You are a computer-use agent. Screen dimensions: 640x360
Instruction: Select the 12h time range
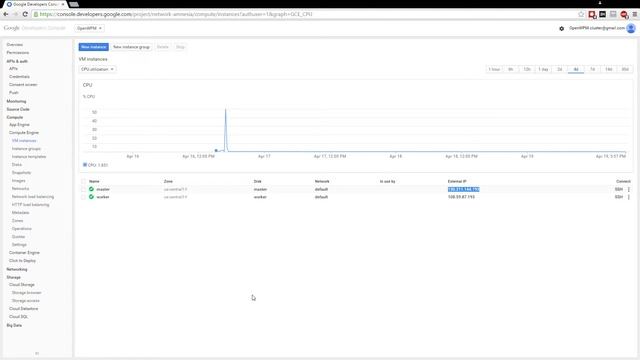(527, 69)
